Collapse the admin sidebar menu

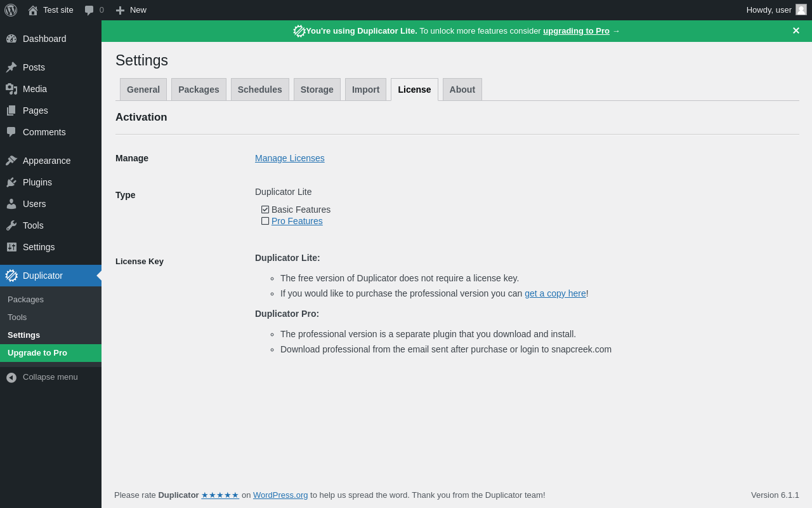point(42,377)
